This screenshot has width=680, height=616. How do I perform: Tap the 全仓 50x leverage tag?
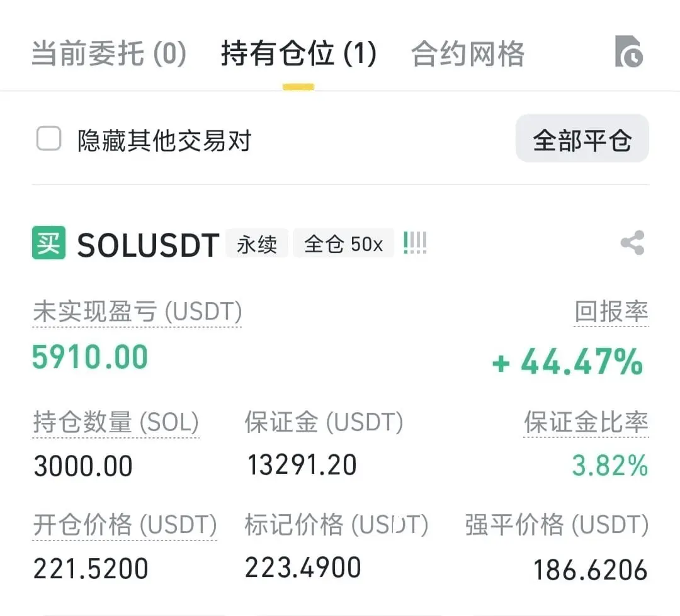click(x=344, y=244)
